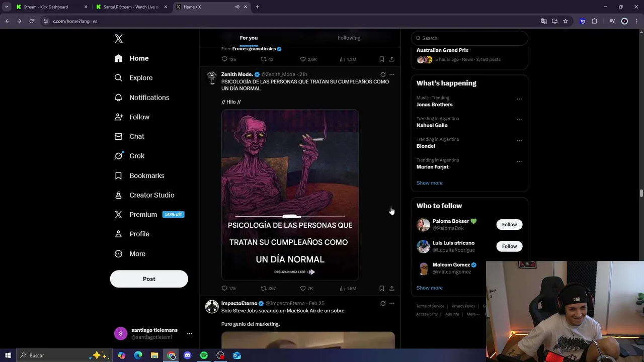Click the address bar URL
The image size is (644, 362).
(75, 21)
